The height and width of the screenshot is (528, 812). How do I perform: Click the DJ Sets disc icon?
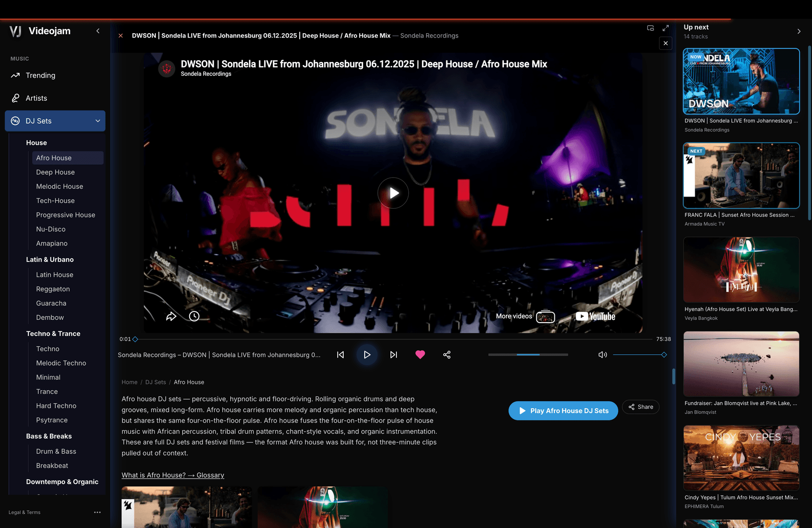click(x=15, y=121)
